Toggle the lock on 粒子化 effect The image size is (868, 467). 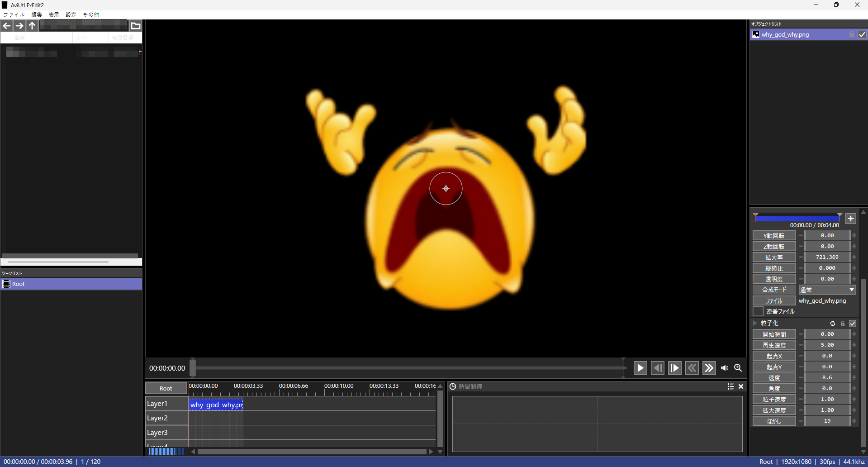point(843,324)
